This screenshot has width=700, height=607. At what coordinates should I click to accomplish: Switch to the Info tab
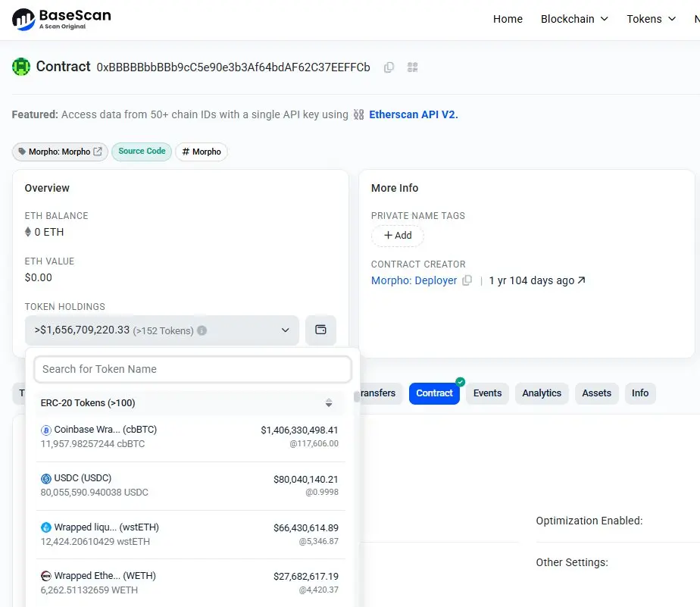(639, 393)
